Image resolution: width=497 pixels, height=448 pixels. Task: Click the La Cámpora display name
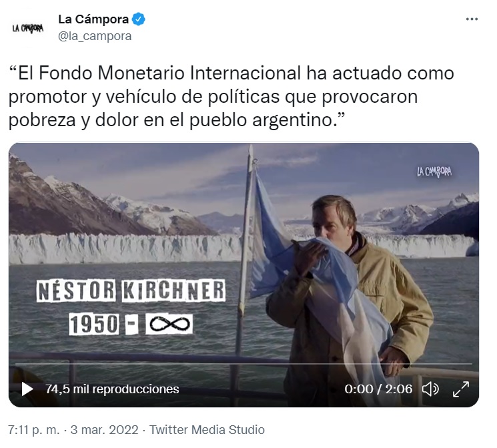(x=93, y=19)
